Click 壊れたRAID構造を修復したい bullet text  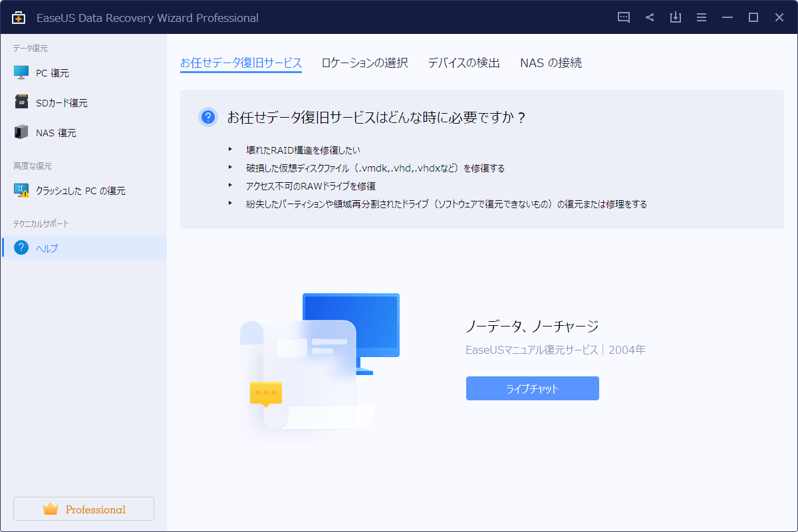point(303,150)
